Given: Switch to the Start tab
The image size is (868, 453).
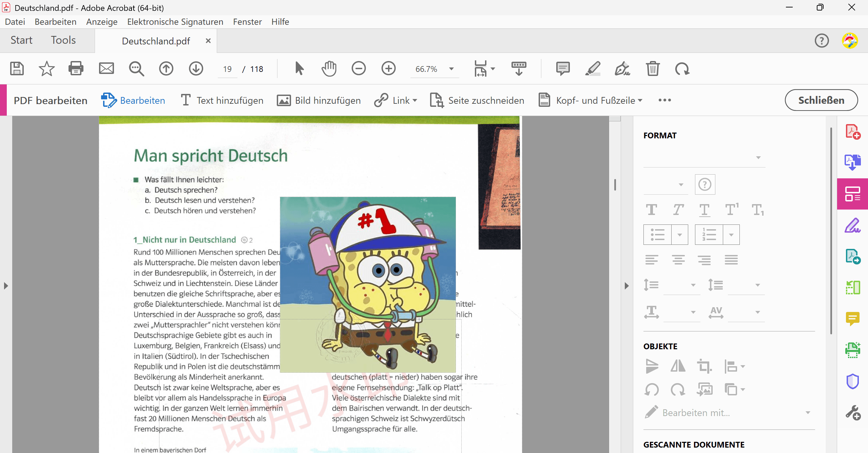Looking at the screenshot, I should (x=21, y=40).
